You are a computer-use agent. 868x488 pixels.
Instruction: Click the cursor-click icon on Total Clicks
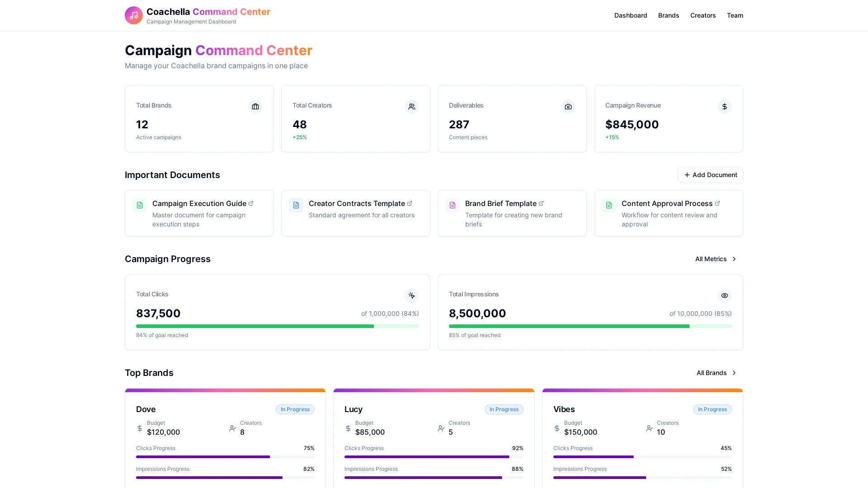pos(411,296)
